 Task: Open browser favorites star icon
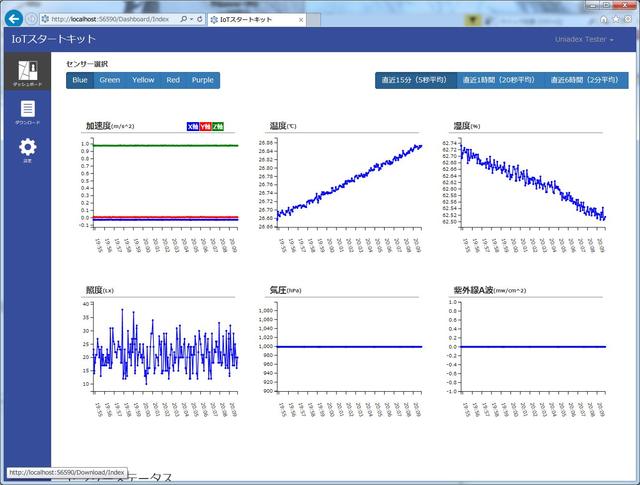coord(616,19)
